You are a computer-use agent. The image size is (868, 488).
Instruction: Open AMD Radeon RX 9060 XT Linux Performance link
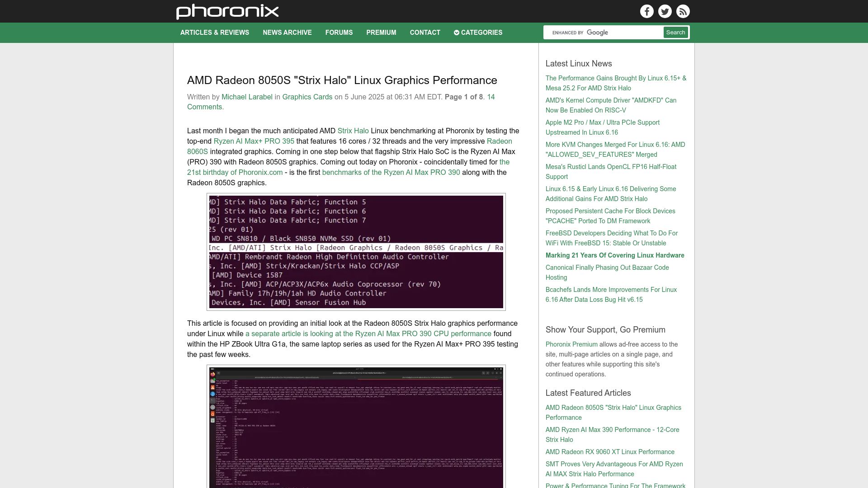pyautogui.click(x=610, y=452)
